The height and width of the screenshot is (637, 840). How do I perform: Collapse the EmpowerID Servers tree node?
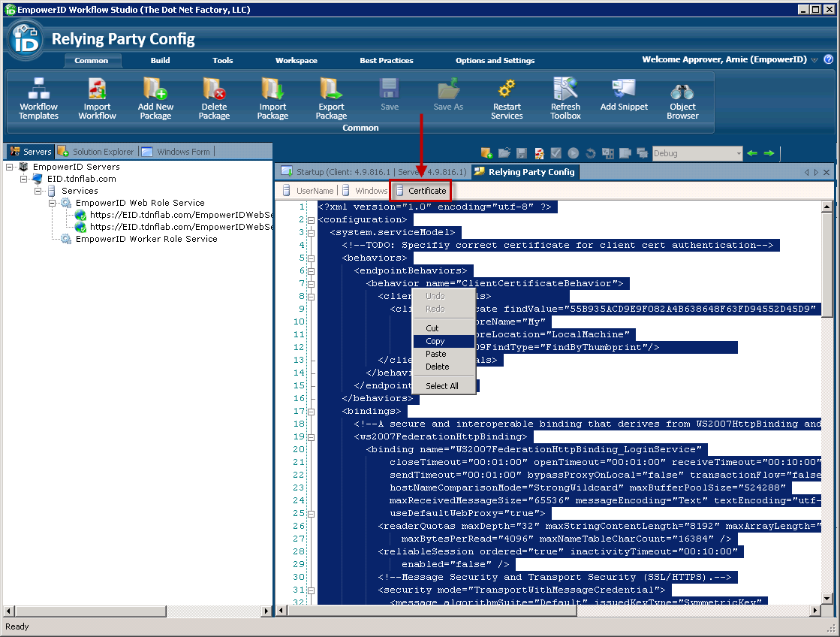coord(10,167)
